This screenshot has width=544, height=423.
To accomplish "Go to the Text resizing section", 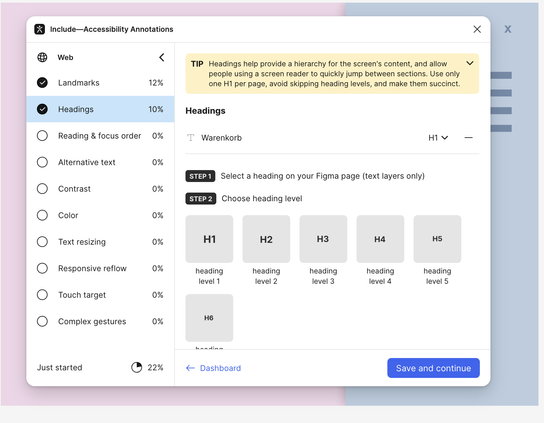I will [x=100, y=242].
